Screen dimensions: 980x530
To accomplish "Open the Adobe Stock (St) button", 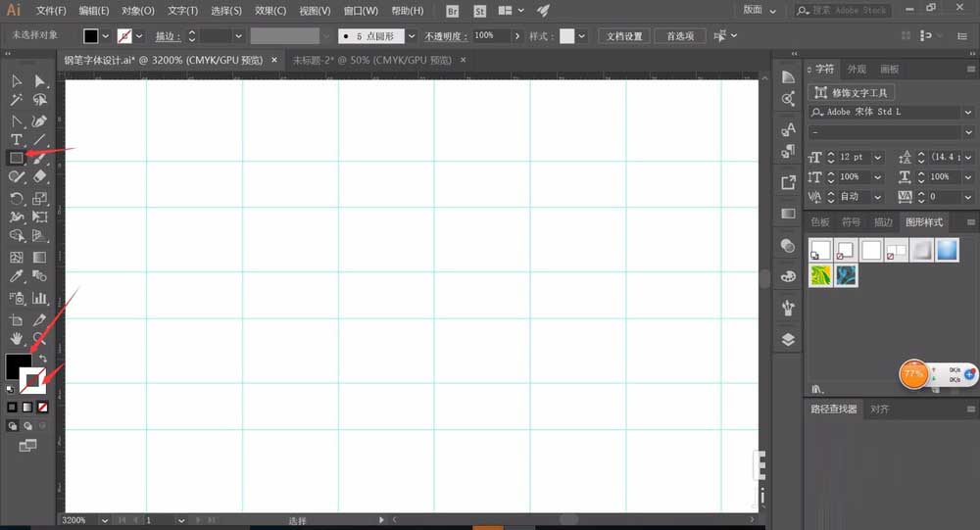I will [x=479, y=11].
